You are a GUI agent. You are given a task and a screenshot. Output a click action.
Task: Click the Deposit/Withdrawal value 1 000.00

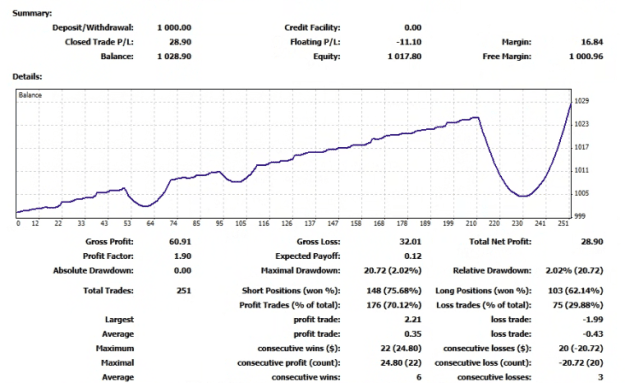click(x=174, y=27)
